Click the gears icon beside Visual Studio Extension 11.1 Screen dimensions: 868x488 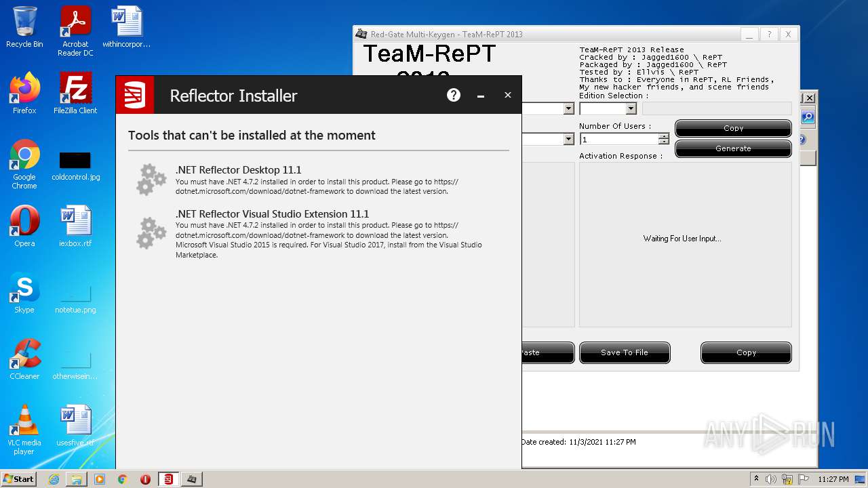151,232
